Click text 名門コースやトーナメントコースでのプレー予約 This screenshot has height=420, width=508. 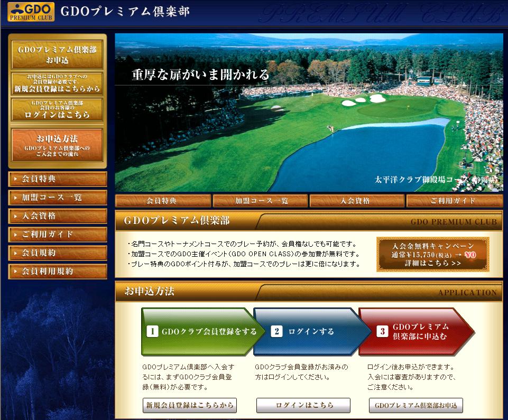pyautogui.click(x=243, y=244)
